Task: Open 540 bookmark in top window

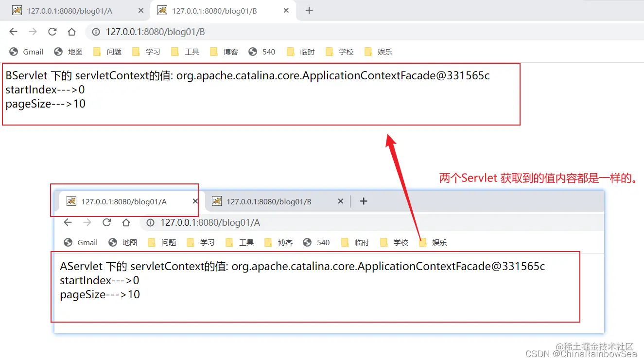Action: (x=261, y=52)
